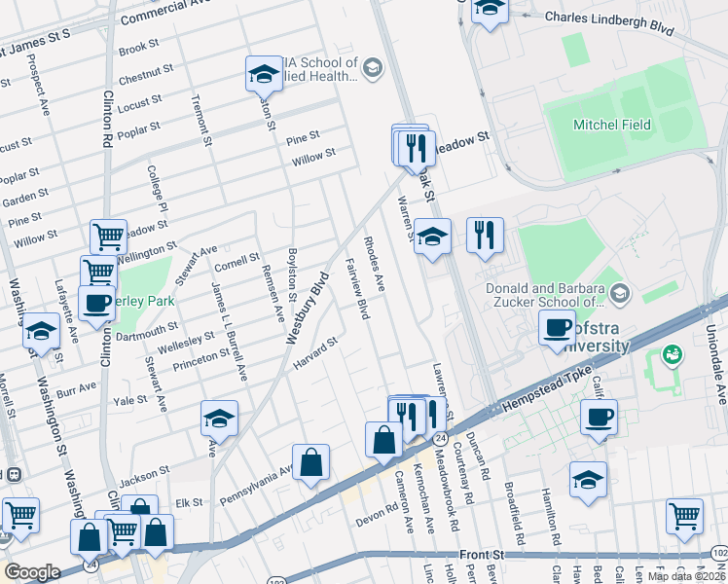Click the Meadowbrook Rd label
The image size is (728, 584).
coord(448,491)
